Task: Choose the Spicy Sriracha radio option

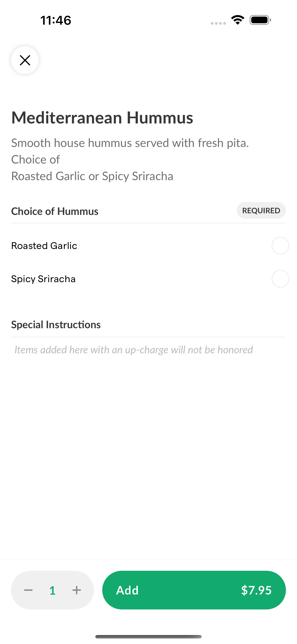Action: tap(280, 279)
